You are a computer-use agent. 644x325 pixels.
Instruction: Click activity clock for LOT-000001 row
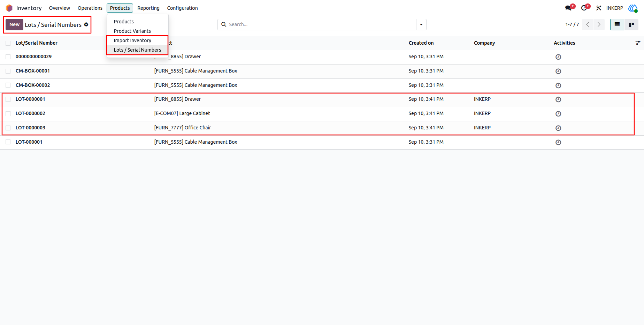[558, 142]
